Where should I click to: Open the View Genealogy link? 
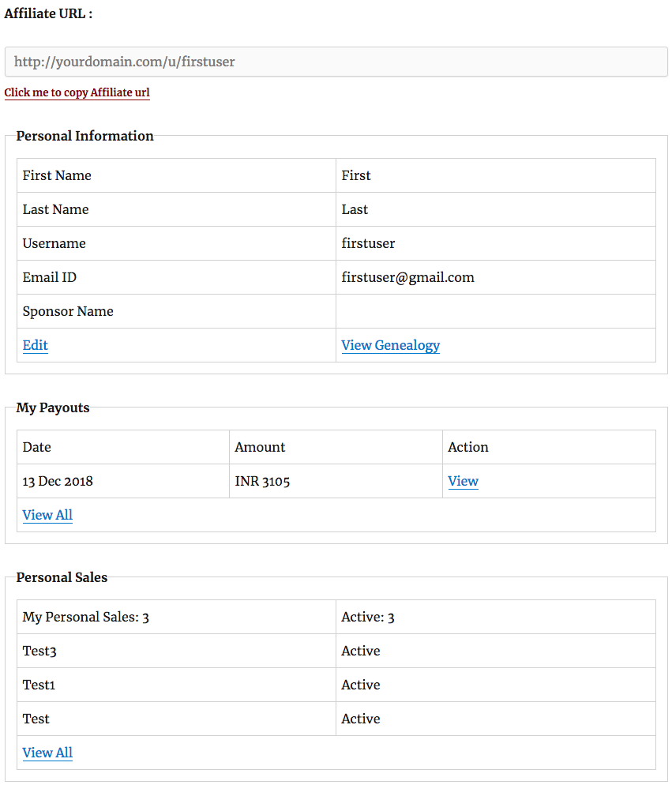pyautogui.click(x=391, y=345)
